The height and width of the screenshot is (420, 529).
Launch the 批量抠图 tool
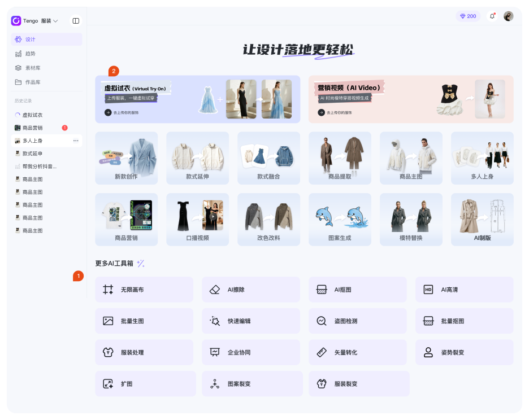click(464, 321)
